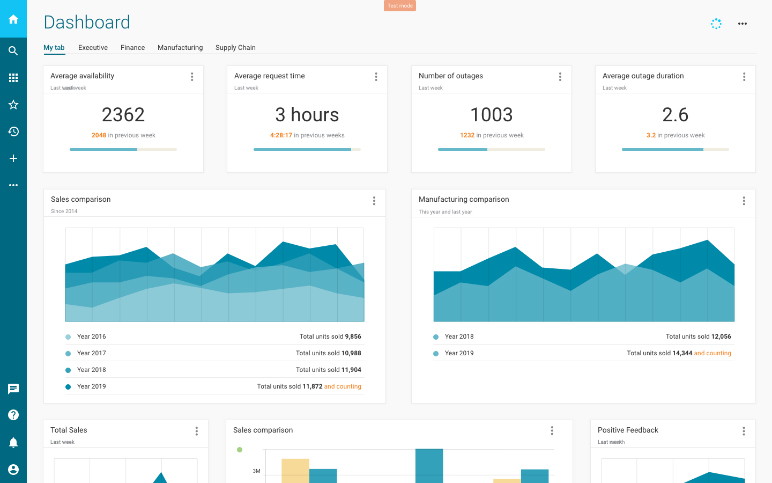The height and width of the screenshot is (483, 772).
Task: Click the Home icon in sidebar
Action: (13, 19)
